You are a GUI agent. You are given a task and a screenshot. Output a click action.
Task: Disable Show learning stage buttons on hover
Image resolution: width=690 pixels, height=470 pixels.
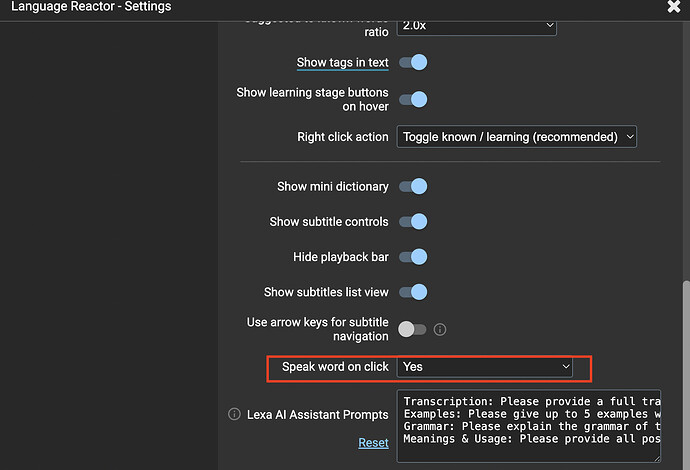coord(413,99)
